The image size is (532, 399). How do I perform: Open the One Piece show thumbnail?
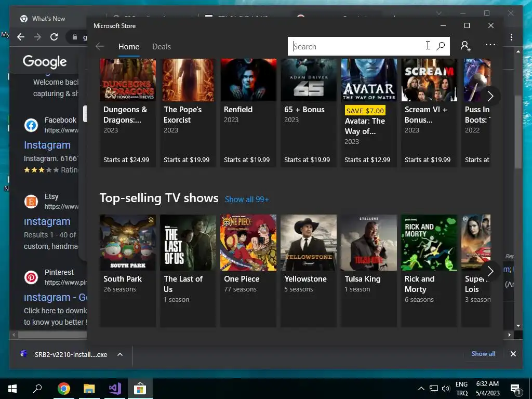pos(248,243)
